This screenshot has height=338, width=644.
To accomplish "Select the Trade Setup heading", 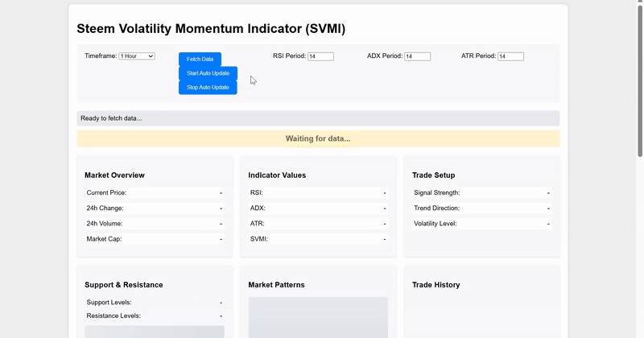I will point(434,175).
